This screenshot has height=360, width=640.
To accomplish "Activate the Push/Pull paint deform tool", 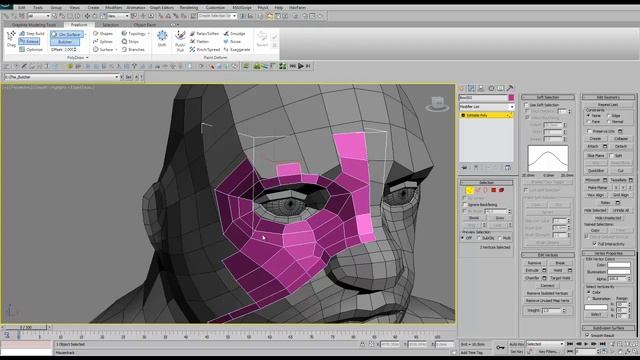I will coord(180,40).
